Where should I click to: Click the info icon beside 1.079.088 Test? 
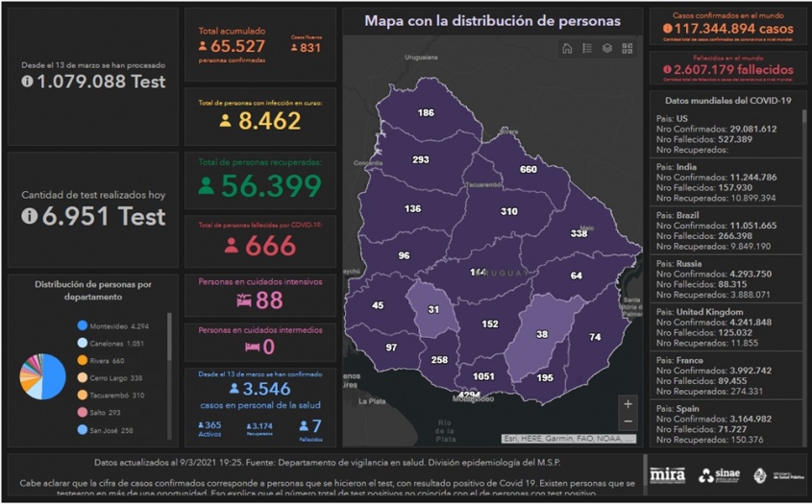[x=28, y=83]
